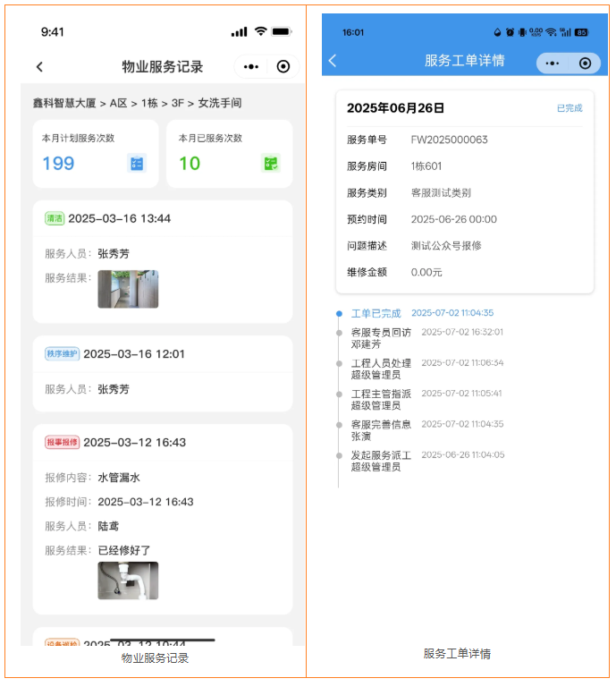The height and width of the screenshot is (687, 616).
Task: Tap the green calendar icon beside 10
Action: click(271, 164)
